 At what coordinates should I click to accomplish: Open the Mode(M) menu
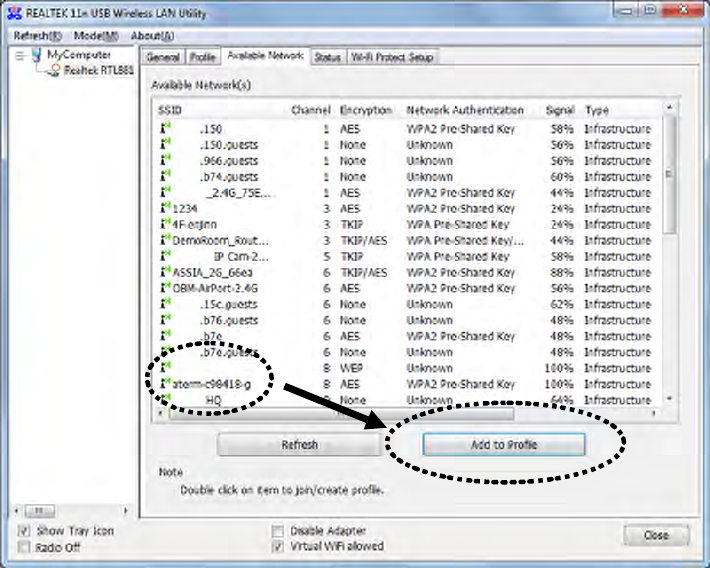96,36
